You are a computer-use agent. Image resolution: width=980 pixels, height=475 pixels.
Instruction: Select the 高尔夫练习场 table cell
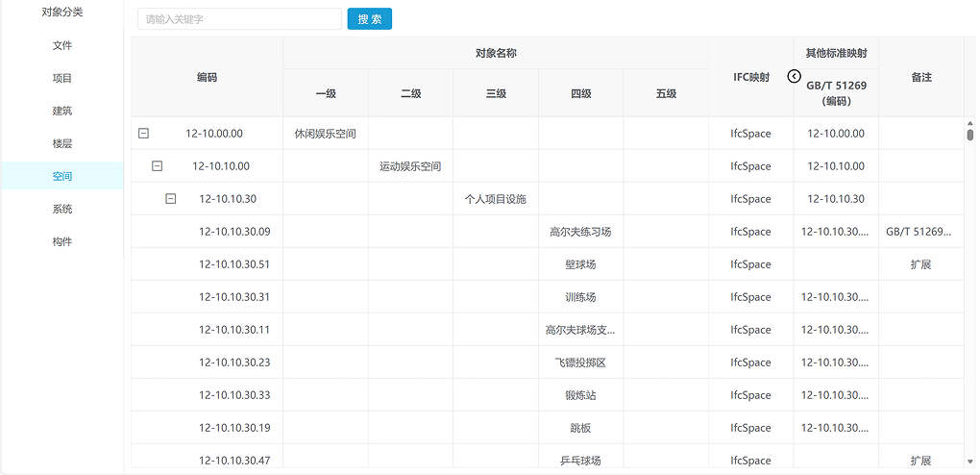click(580, 232)
